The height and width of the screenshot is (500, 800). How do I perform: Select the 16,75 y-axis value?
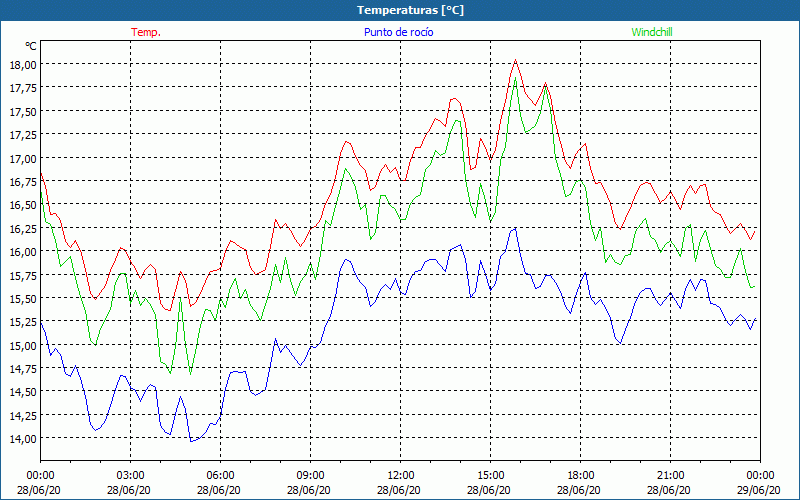(x=23, y=181)
